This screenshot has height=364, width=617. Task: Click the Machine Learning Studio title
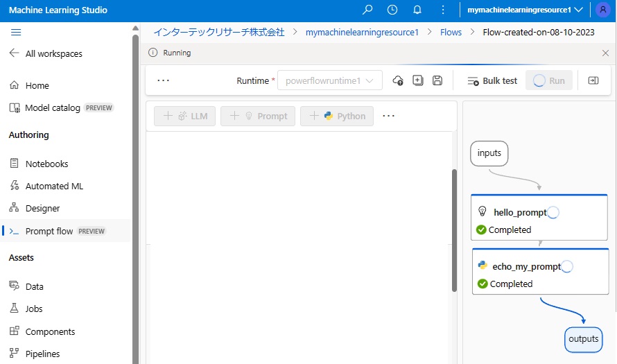[58, 10]
